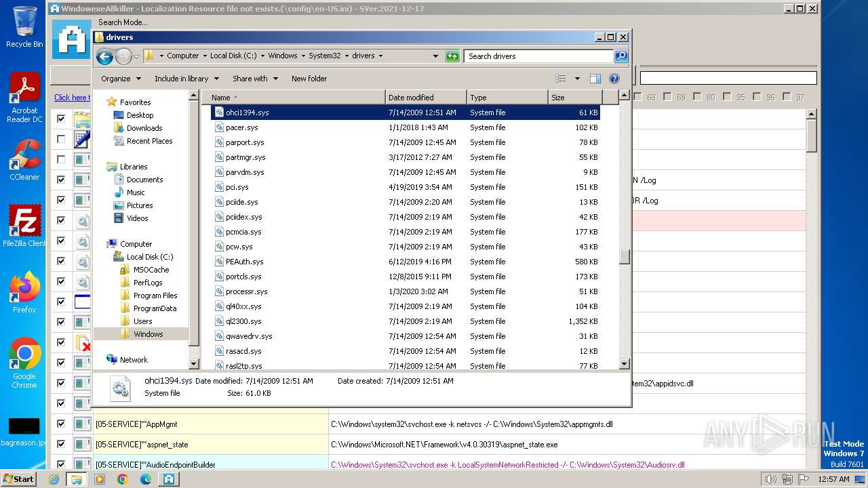Click WindowexeAllkiller list vertical scrollbar thumb
This screenshot has width=868, height=488.
click(812, 136)
